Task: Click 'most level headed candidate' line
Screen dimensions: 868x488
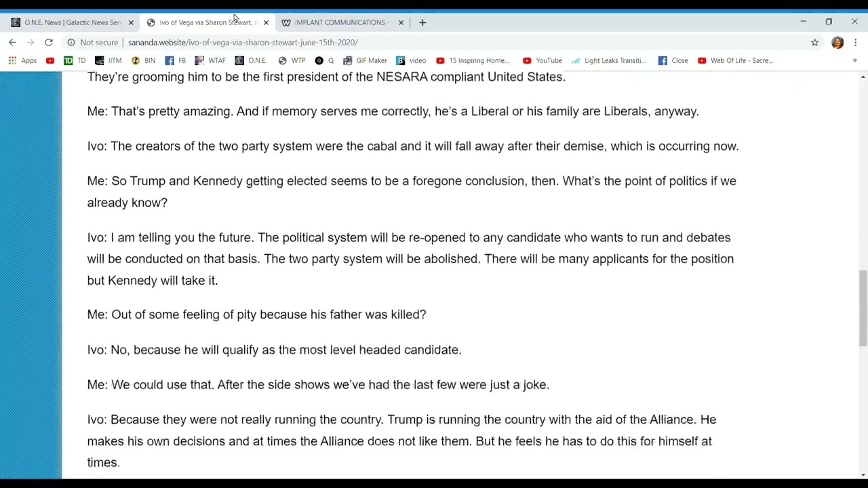Action: (274, 350)
